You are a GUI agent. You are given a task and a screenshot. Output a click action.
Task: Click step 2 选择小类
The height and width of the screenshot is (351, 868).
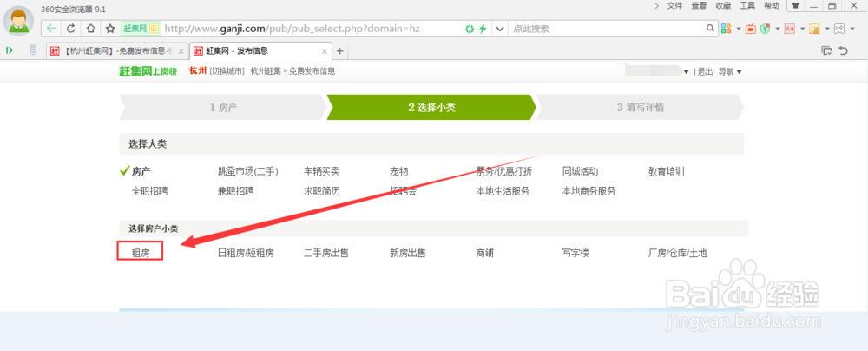coord(431,108)
